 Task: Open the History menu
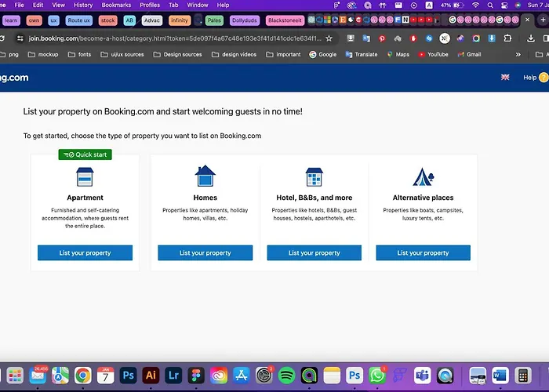click(83, 5)
